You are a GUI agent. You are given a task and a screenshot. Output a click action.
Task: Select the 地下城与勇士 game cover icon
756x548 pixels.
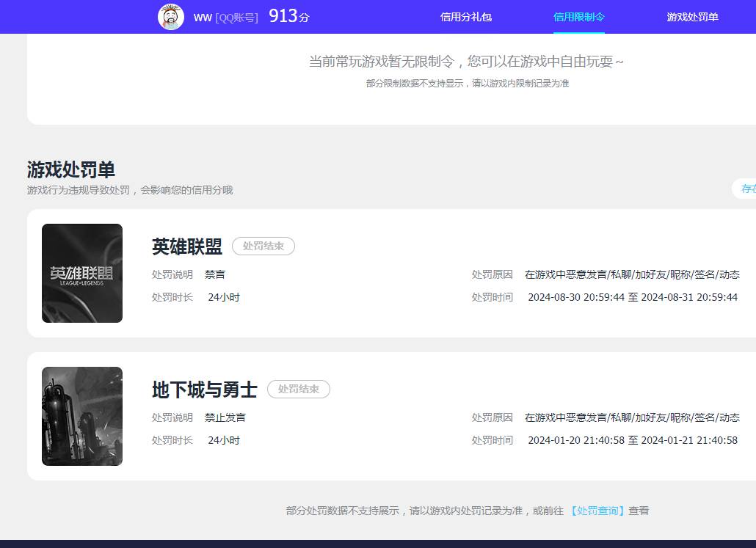[x=81, y=416]
